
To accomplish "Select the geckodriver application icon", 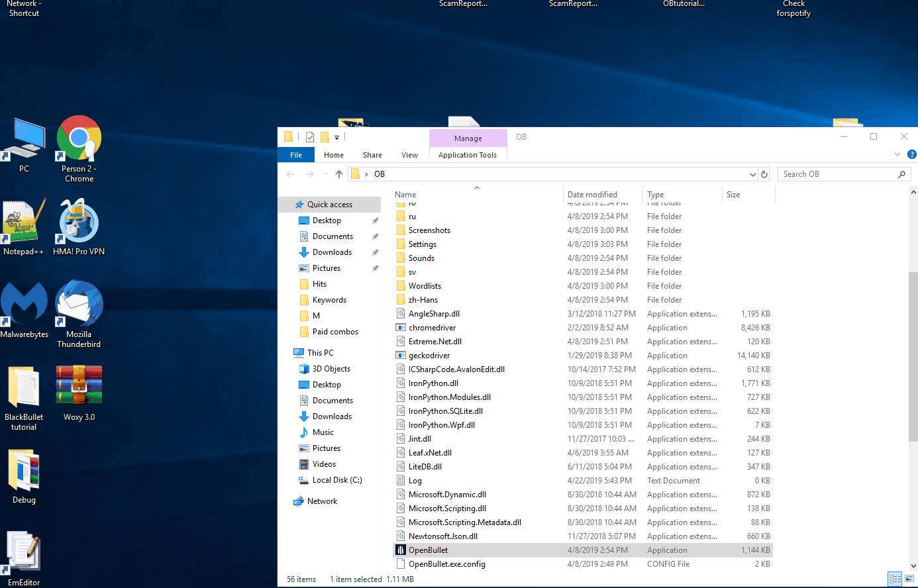I will 400,356.
